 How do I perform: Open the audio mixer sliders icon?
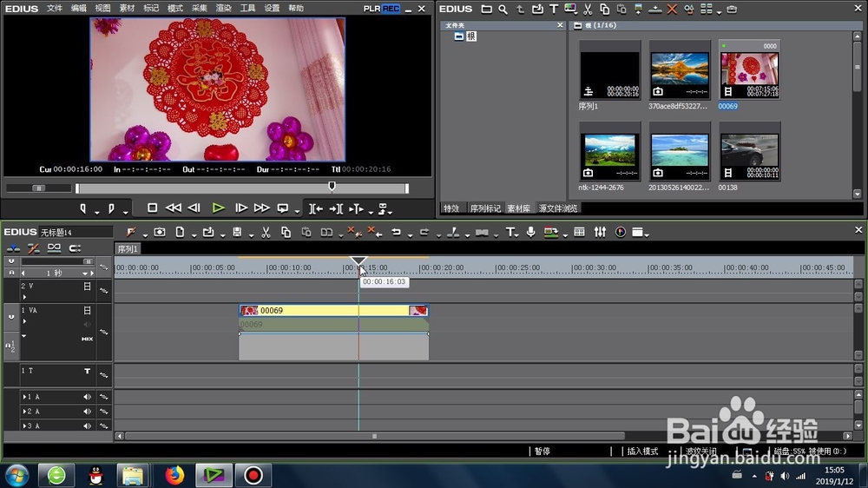click(x=600, y=232)
